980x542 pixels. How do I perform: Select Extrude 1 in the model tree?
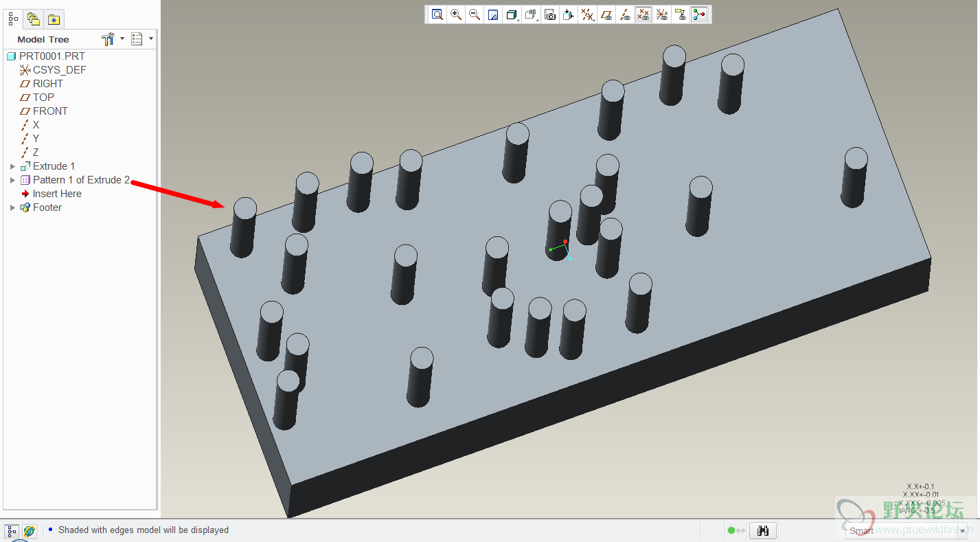coord(54,166)
